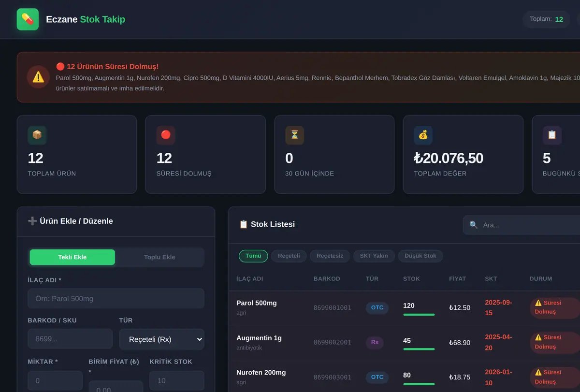Click the Süresi Dolmuş badge for Nurofen 200mg

(x=555, y=377)
